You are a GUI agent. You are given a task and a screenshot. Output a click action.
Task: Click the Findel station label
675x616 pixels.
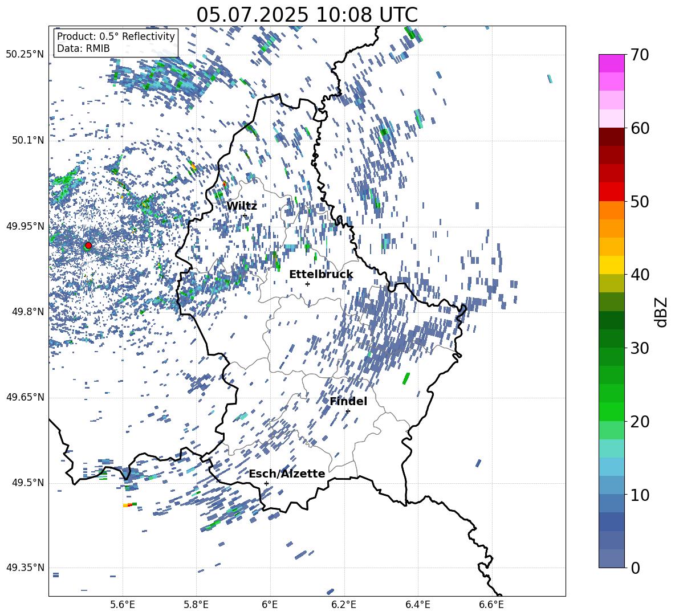348,401
